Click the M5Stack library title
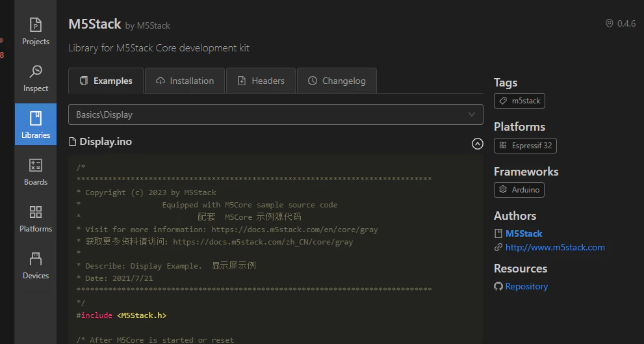The width and height of the screenshot is (644, 344). point(95,24)
